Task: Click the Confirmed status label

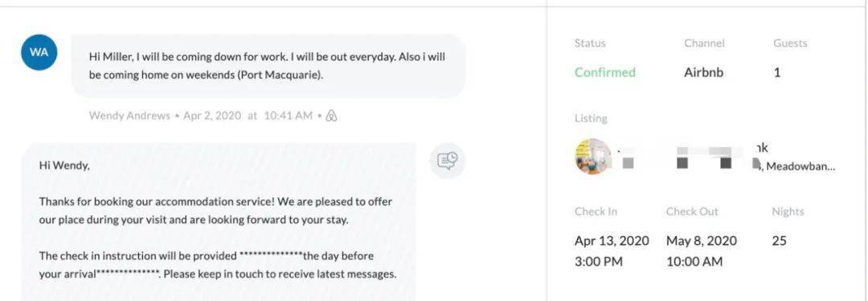Action: tap(605, 72)
